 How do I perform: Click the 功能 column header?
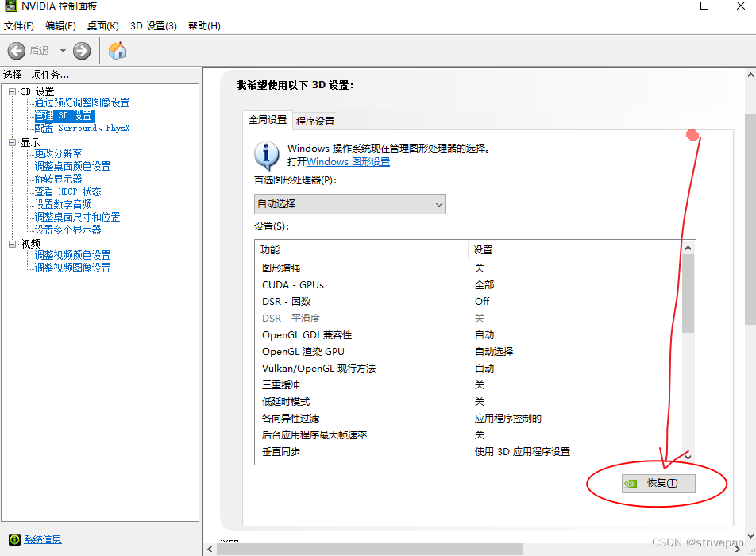361,249
